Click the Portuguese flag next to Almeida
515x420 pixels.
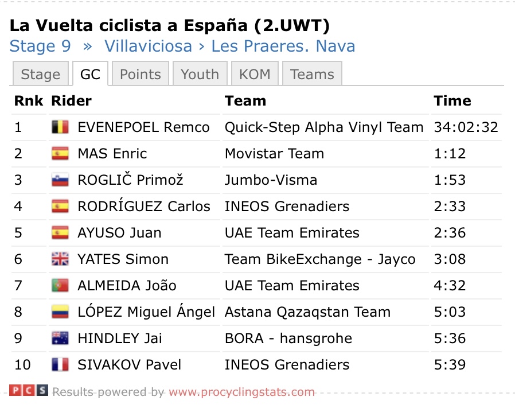60,285
